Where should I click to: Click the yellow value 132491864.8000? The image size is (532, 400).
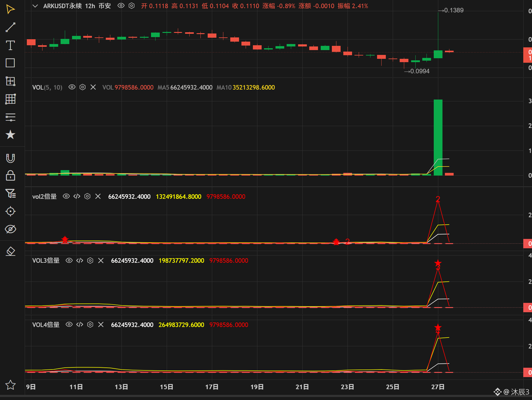pyautogui.click(x=178, y=197)
